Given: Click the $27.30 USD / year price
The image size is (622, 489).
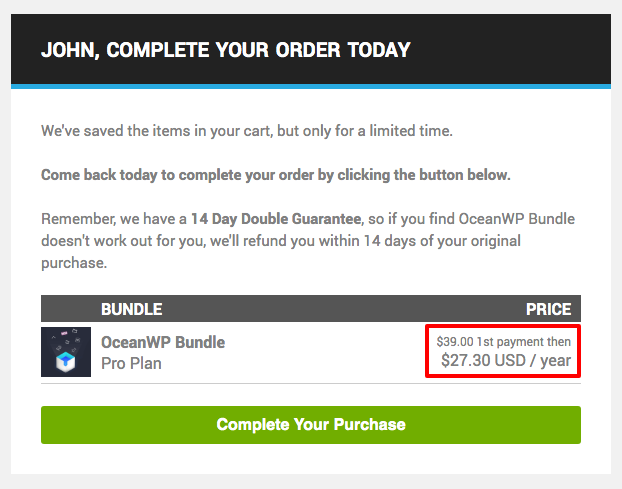Looking at the screenshot, I should point(506,361).
